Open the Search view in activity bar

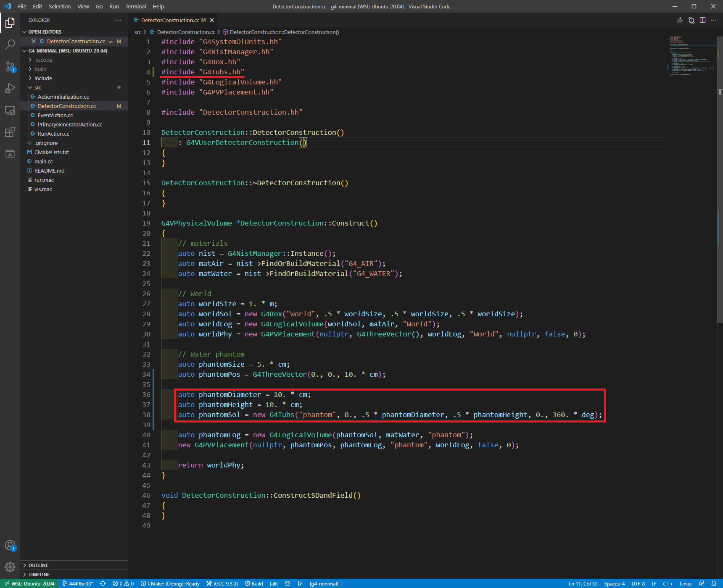pos(10,44)
